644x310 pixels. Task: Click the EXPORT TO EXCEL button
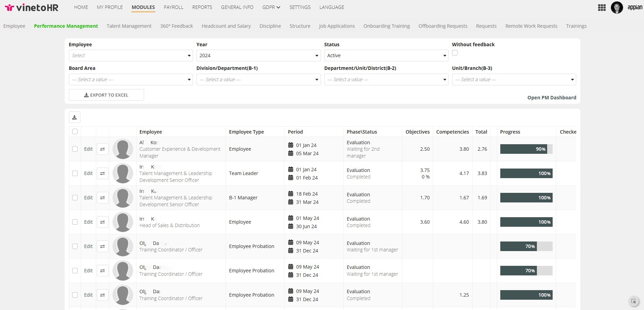click(x=106, y=95)
